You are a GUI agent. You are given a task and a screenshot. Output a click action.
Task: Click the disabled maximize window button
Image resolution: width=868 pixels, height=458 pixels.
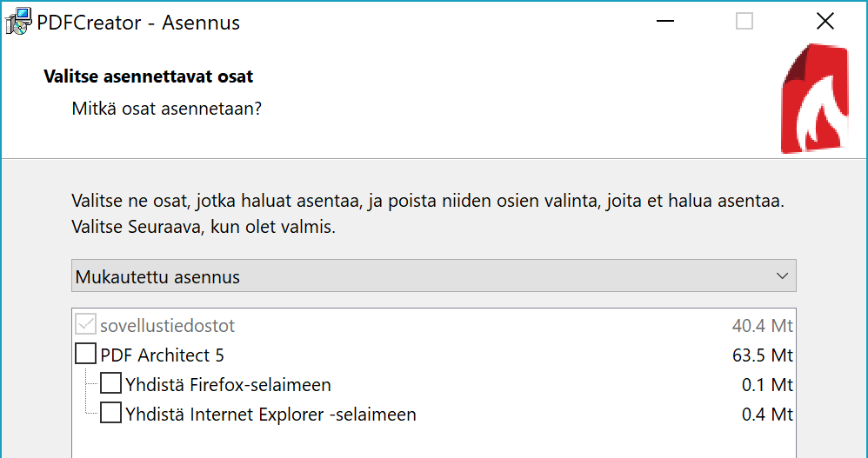[744, 22]
